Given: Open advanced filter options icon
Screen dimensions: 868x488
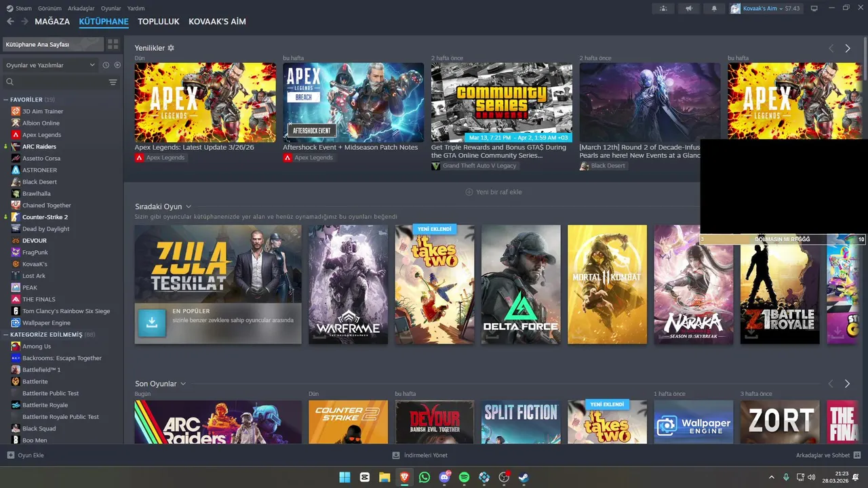Looking at the screenshot, I should tap(113, 82).
